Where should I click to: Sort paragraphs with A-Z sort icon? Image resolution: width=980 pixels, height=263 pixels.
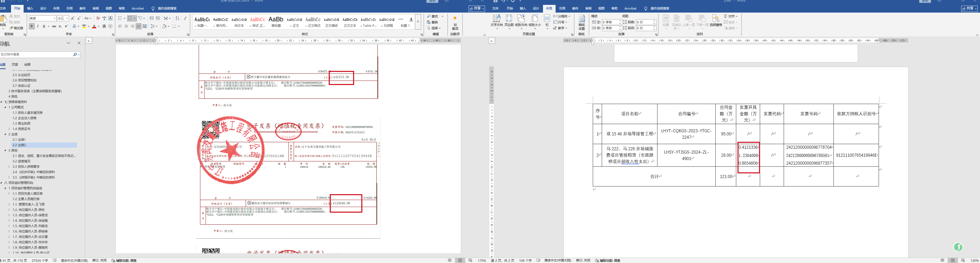pos(177,18)
